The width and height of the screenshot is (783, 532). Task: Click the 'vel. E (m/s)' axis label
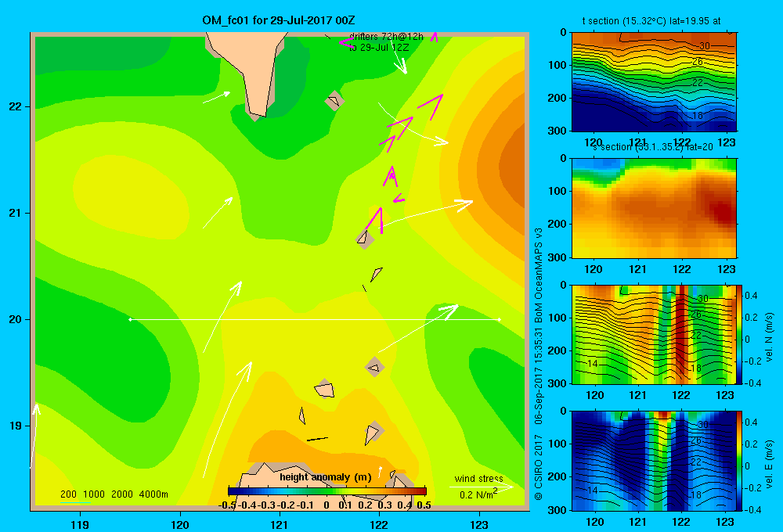click(x=770, y=463)
